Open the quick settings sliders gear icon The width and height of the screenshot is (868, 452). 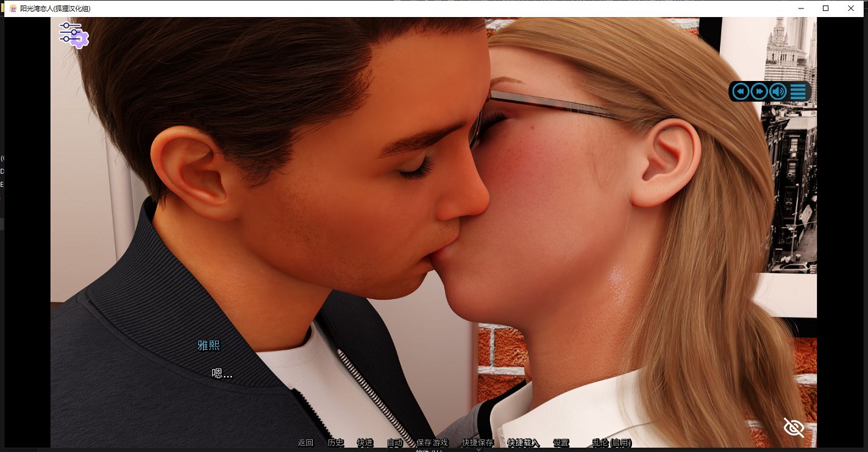(x=74, y=35)
